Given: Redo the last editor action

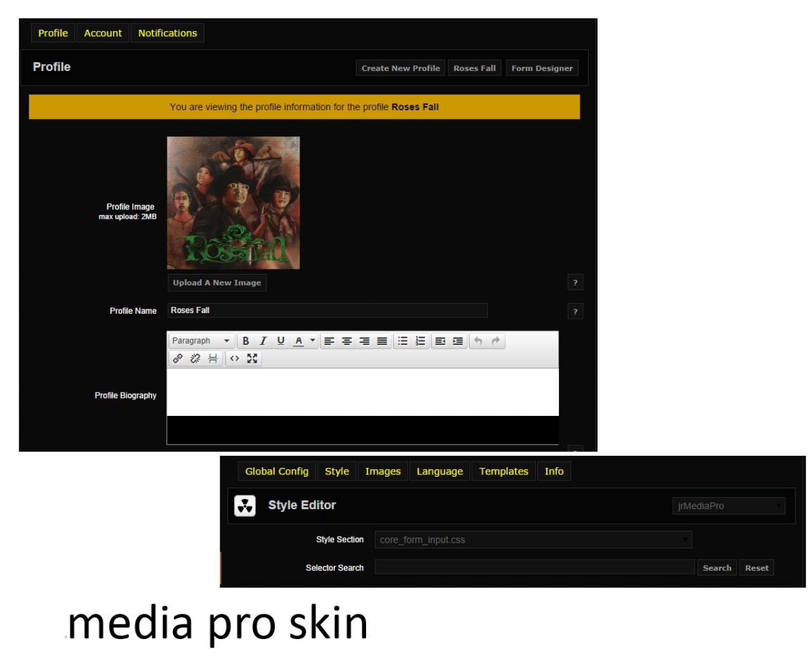Looking at the screenshot, I should pos(496,341).
